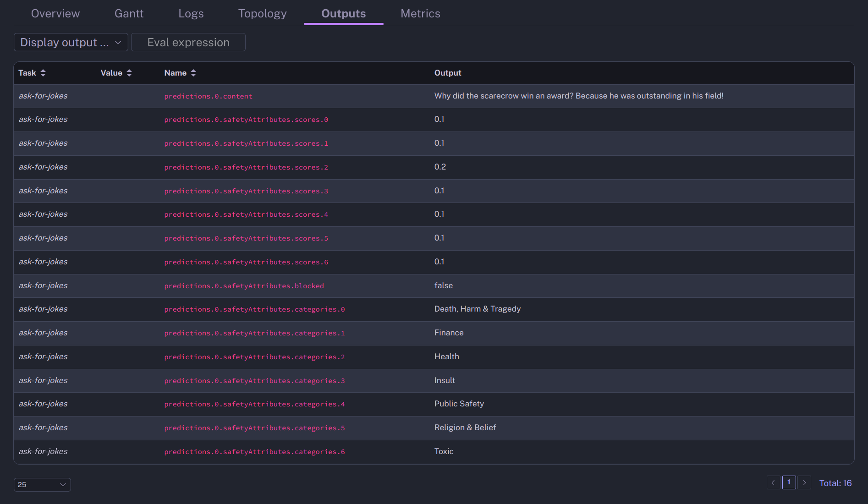Click the Eval expression button
The image size is (868, 504).
tap(188, 42)
